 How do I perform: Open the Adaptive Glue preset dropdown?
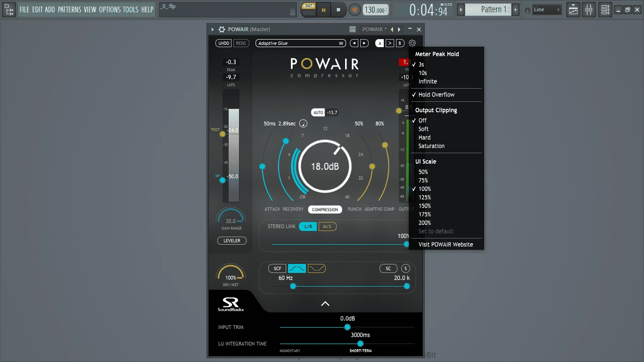[x=301, y=43]
